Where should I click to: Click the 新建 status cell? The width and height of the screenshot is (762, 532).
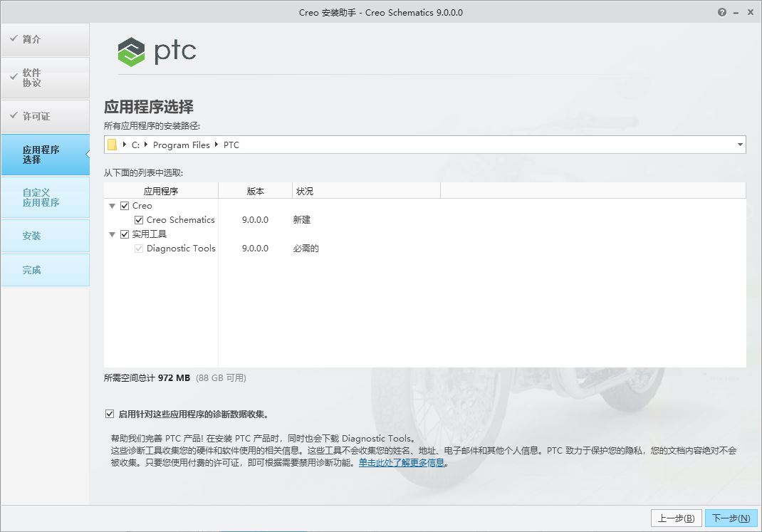point(301,220)
